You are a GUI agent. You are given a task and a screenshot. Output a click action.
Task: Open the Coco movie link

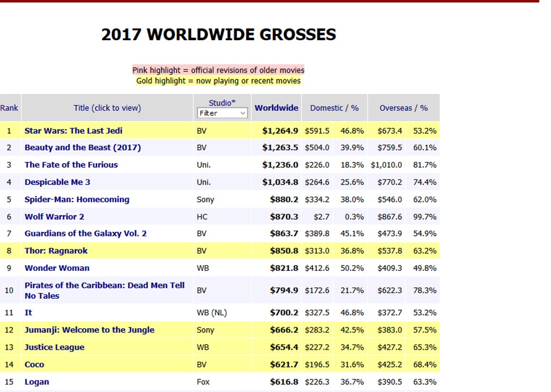pos(34,364)
